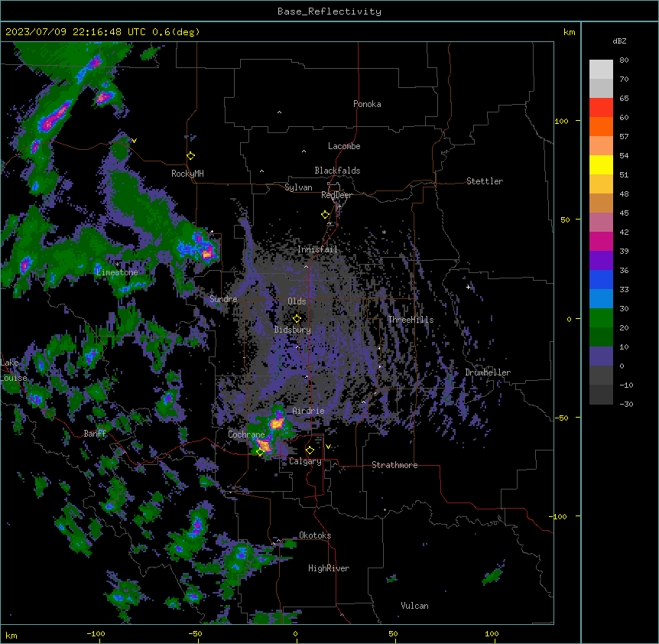Click the yellow diamond marker above Calgary label

tap(310, 450)
